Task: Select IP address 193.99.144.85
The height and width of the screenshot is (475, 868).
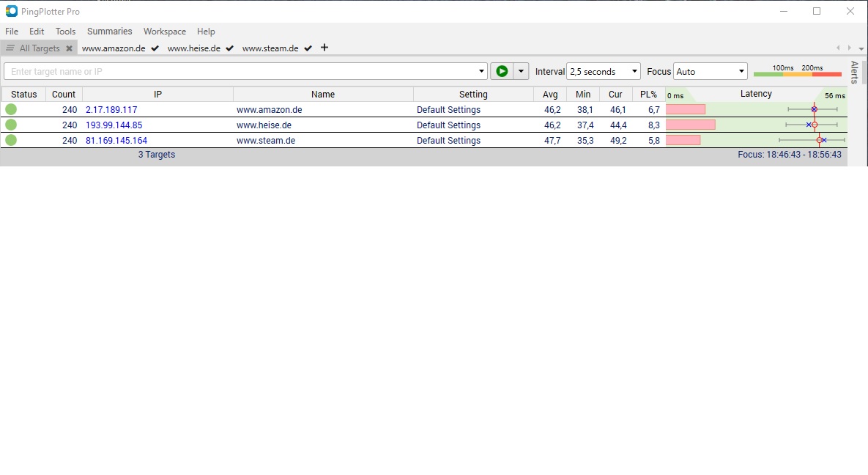Action: 114,125
